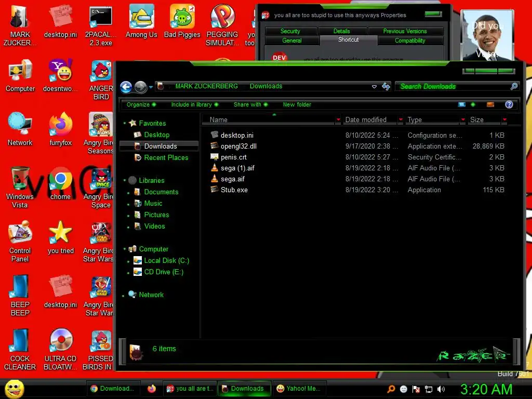Open the Date modified filter arrow
The width and height of the screenshot is (532, 399).
coord(401,119)
